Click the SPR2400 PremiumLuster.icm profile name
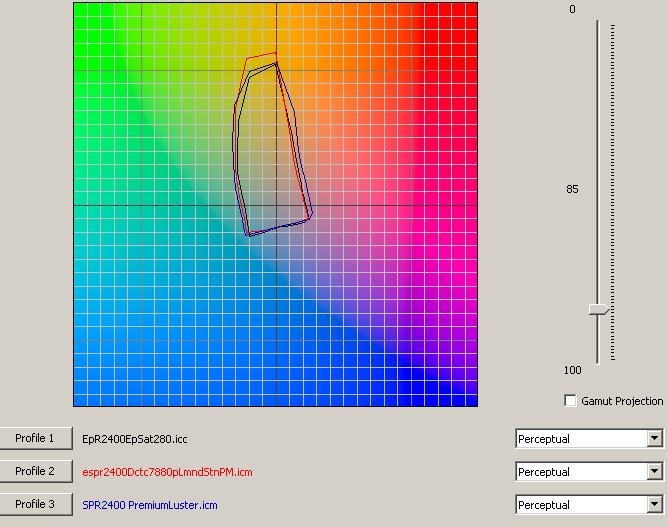Image resolution: width=667 pixels, height=527 pixels. click(150, 505)
